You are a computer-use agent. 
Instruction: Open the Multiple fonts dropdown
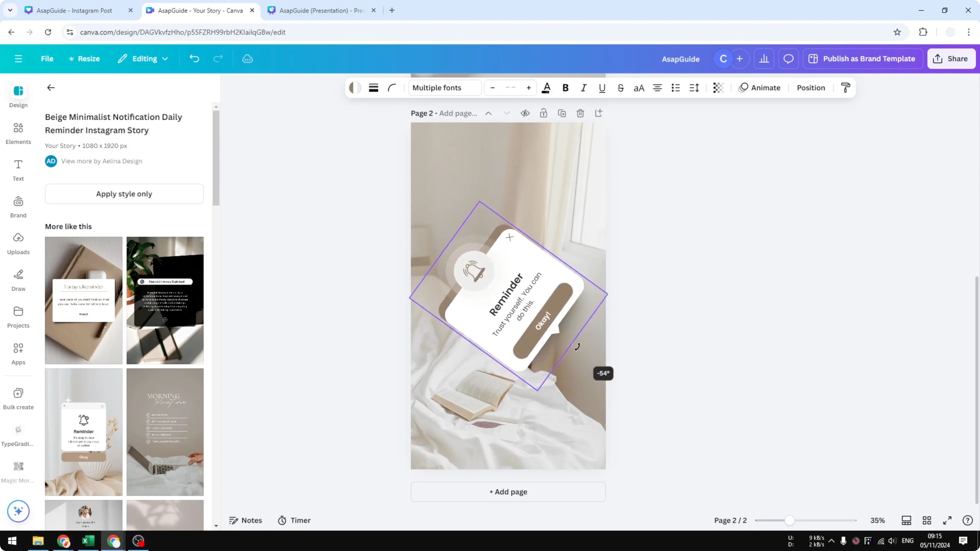(445, 88)
